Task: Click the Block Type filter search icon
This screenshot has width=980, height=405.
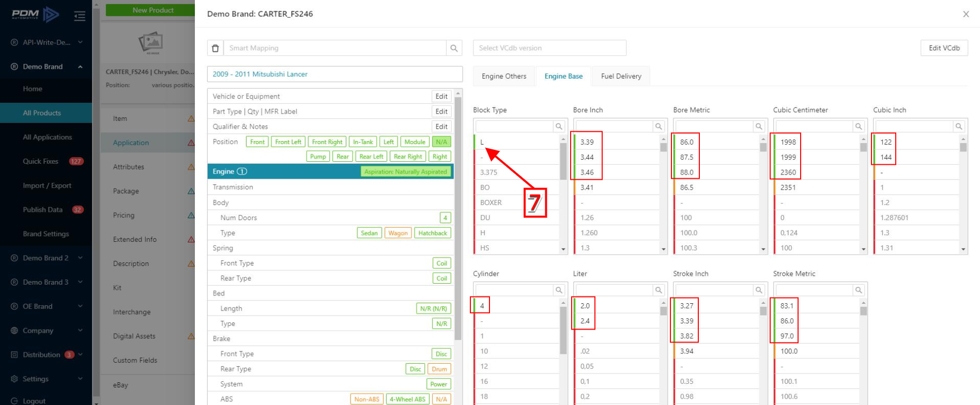Action: click(x=559, y=127)
